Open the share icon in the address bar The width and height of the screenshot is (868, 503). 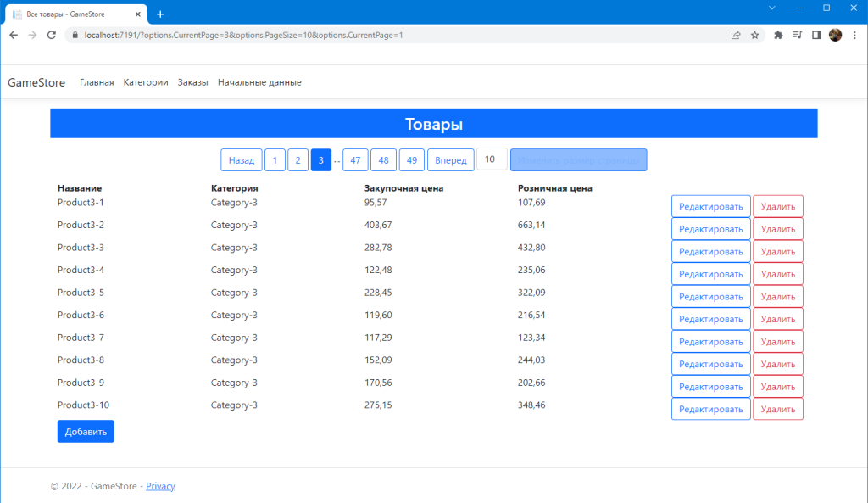[735, 35]
